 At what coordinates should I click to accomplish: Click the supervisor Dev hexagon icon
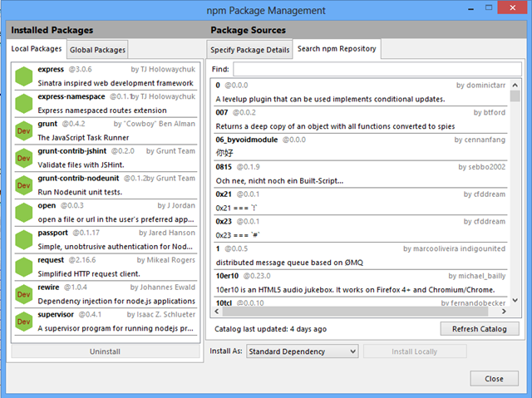pyautogui.click(x=24, y=322)
